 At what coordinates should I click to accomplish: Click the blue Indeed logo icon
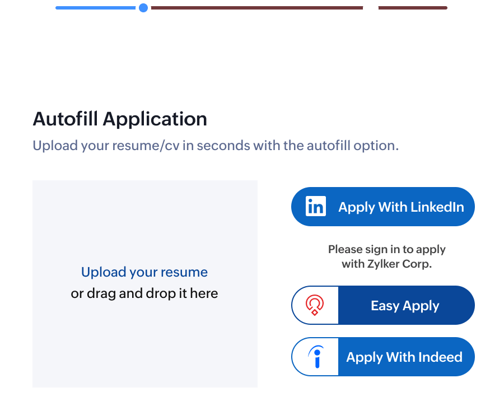tap(316, 357)
